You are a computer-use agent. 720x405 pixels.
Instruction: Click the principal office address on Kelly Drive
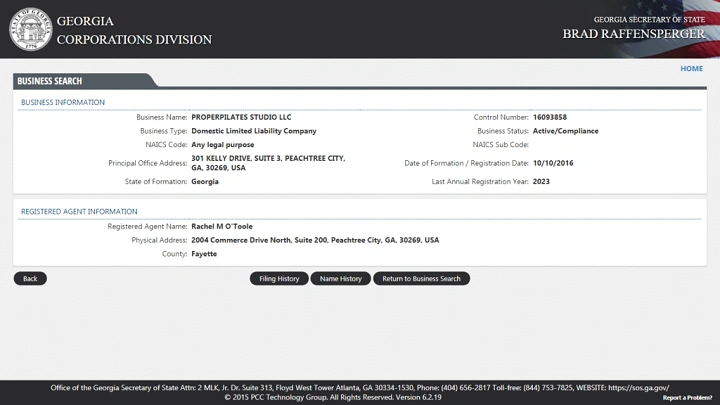pyautogui.click(x=267, y=163)
